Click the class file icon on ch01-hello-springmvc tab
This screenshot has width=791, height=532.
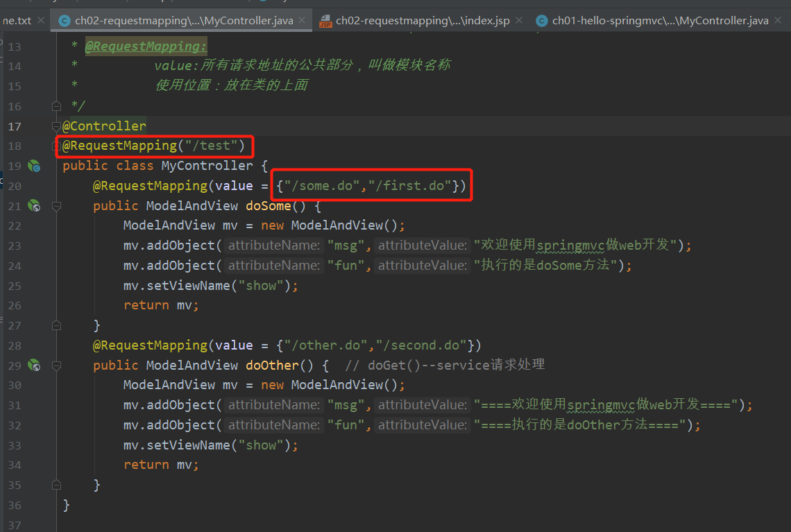point(541,21)
